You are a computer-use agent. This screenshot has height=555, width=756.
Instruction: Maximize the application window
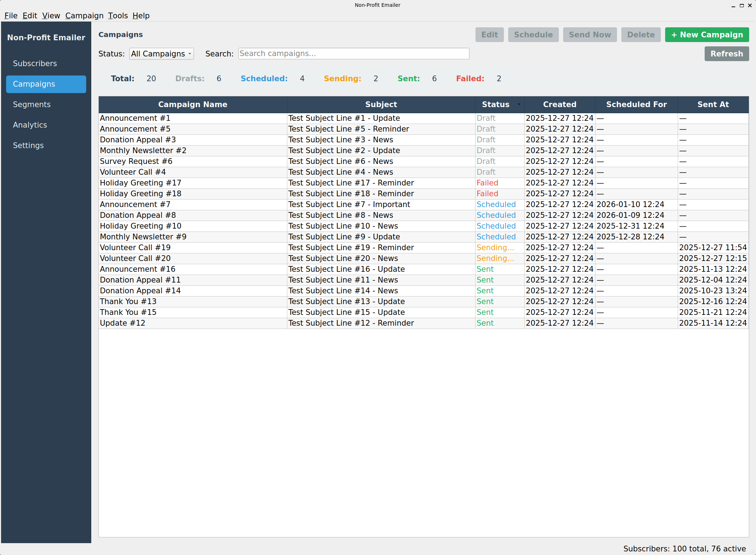742,5
